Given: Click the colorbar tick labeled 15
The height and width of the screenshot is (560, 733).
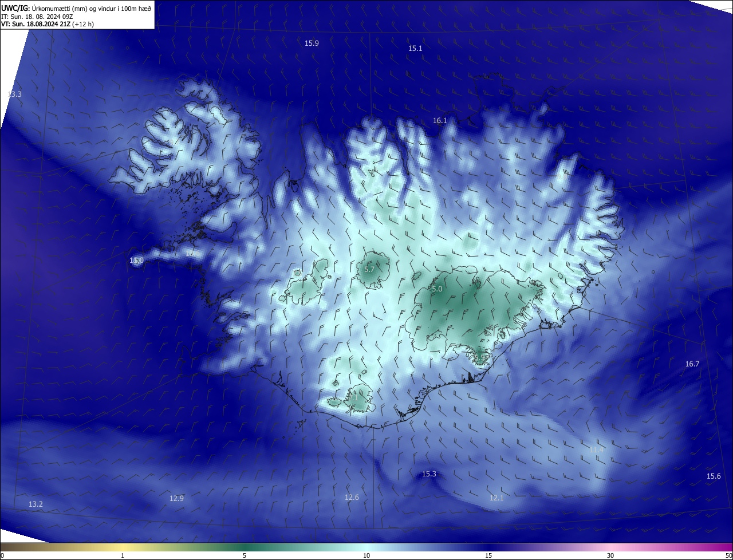Looking at the screenshot, I should point(488,555).
